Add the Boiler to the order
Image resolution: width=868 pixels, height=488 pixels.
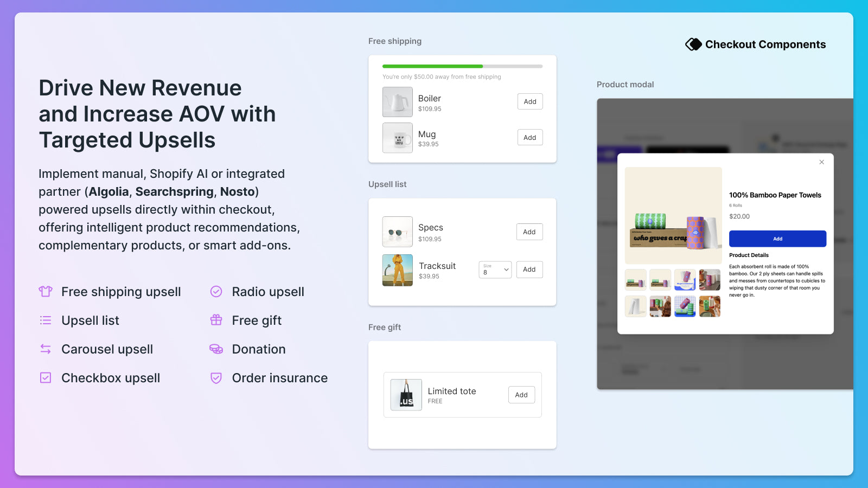[x=530, y=101]
